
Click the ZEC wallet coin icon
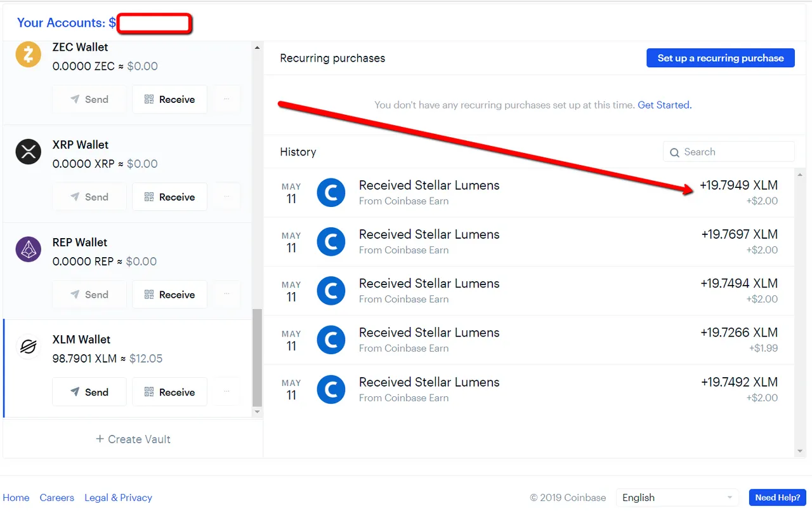tap(29, 55)
